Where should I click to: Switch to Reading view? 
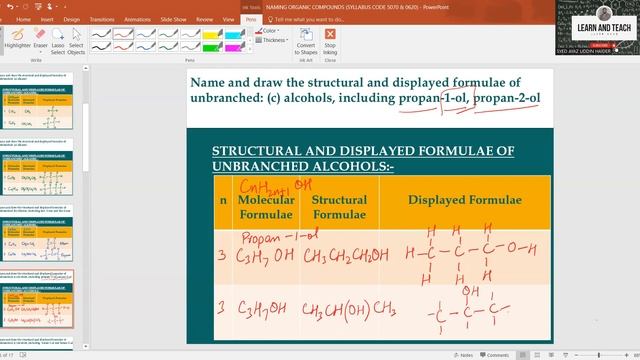point(551,355)
